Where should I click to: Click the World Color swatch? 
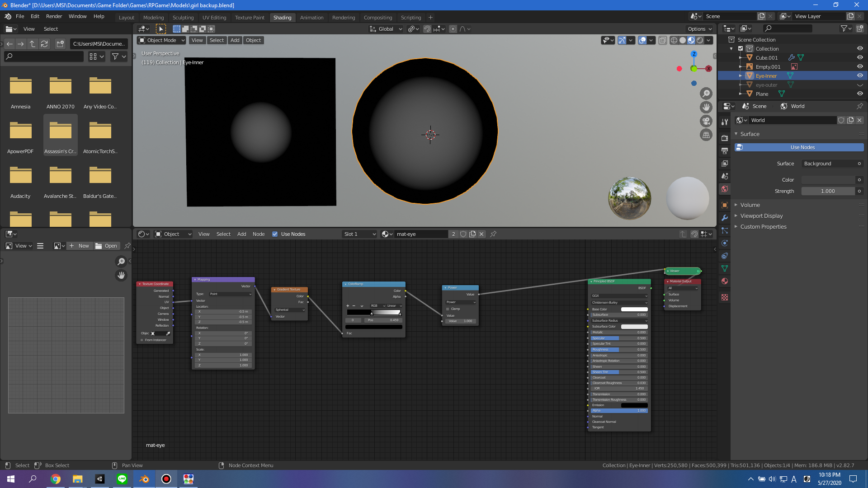[x=828, y=180]
